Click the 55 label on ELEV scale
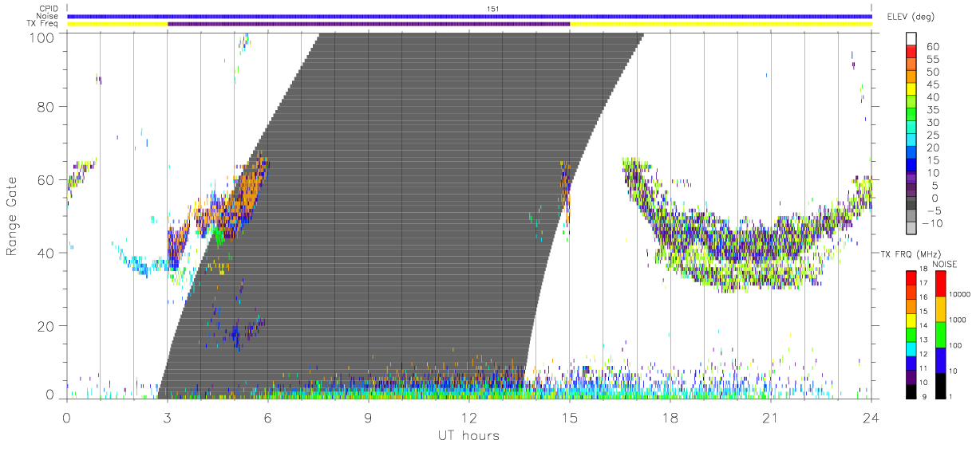Viewport: 980px width, 452px height. point(932,59)
